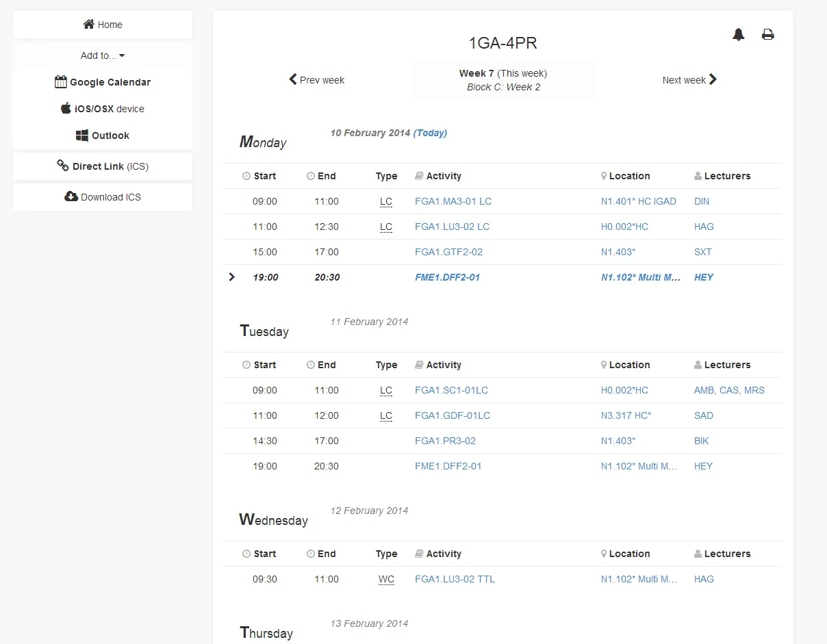Screen dimensions: 827x644
Task: Click the Week 7 (This week) box
Action: point(503,80)
